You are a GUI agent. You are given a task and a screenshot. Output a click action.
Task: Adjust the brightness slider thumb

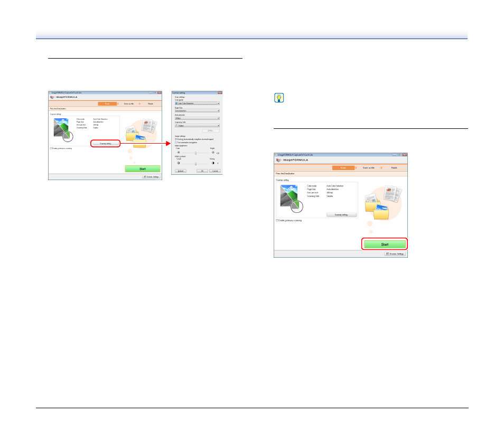click(195, 153)
